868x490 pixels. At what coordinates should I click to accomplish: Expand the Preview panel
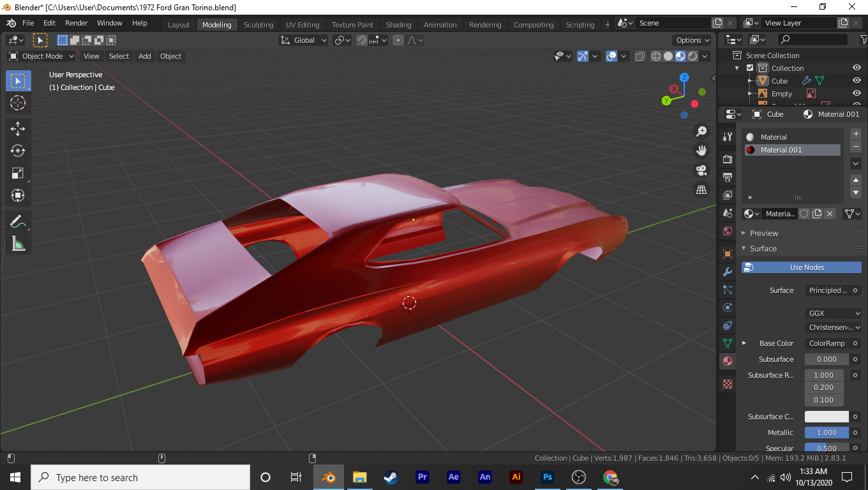[x=764, y=233]
